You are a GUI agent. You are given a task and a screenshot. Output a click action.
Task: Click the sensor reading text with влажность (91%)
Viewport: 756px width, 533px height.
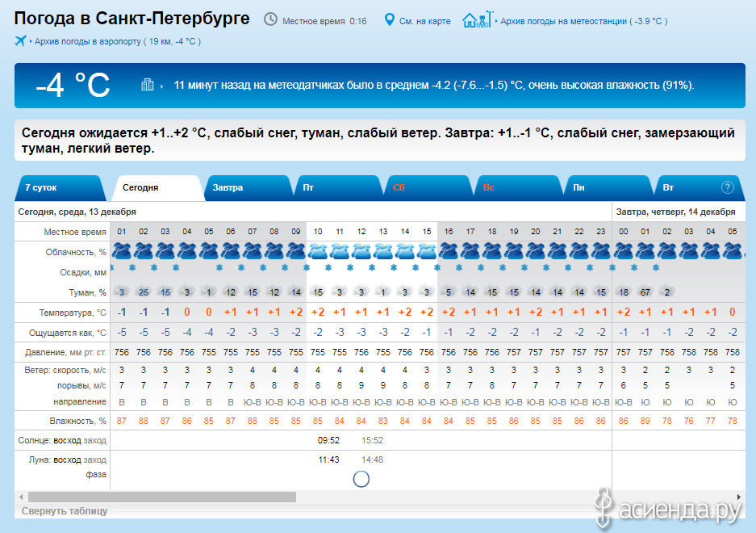434,86
